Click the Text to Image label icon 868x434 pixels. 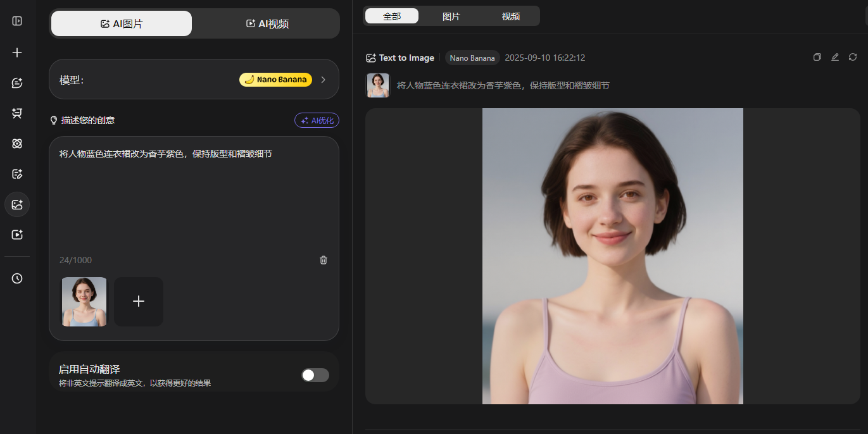pyautogui.click(x=371, y=58)
